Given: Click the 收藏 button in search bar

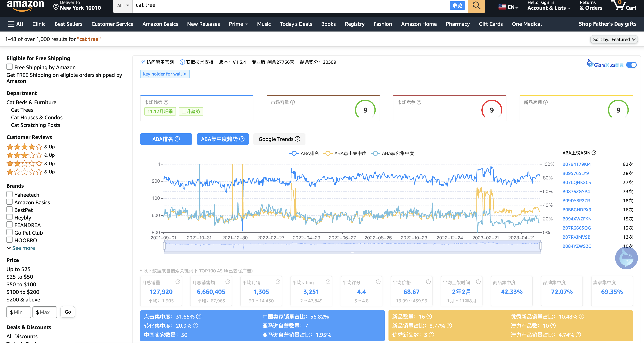Looking at the screenshot, I should pyautogui.click(x=457, y=6).
